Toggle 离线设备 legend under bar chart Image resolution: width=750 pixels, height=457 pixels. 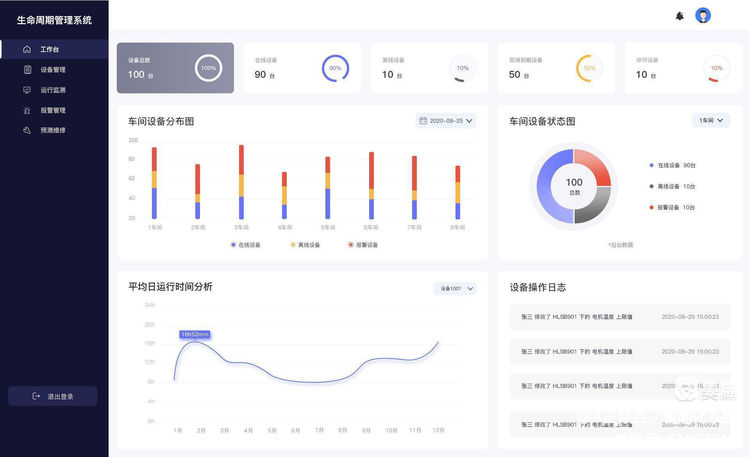pos(305,245)
